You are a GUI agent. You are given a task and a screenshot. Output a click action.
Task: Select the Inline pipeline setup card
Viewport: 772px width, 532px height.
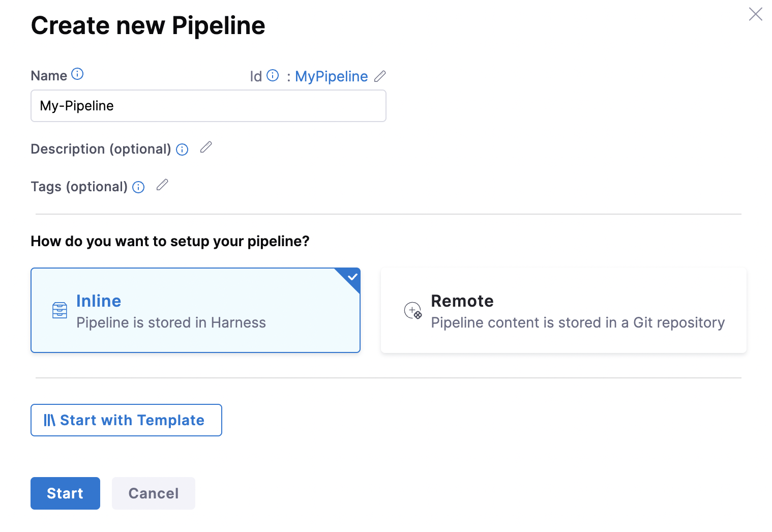pyautogui.click(x=195, y=310)
